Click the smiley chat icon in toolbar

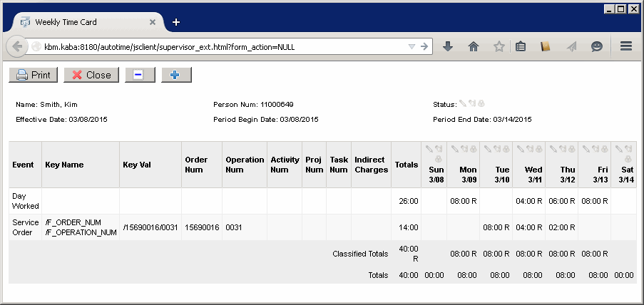coord(597,46)
